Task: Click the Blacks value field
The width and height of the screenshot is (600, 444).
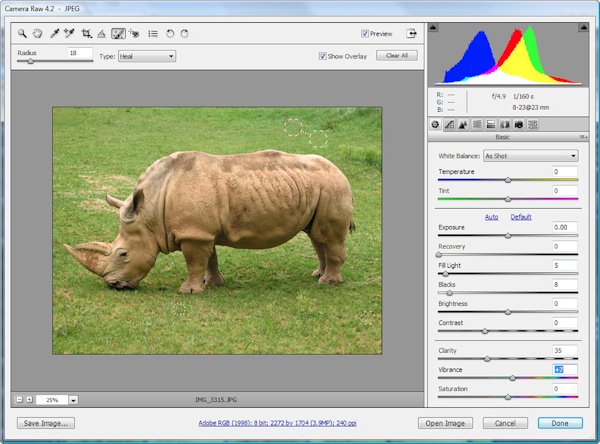Action: coord(564,284)
